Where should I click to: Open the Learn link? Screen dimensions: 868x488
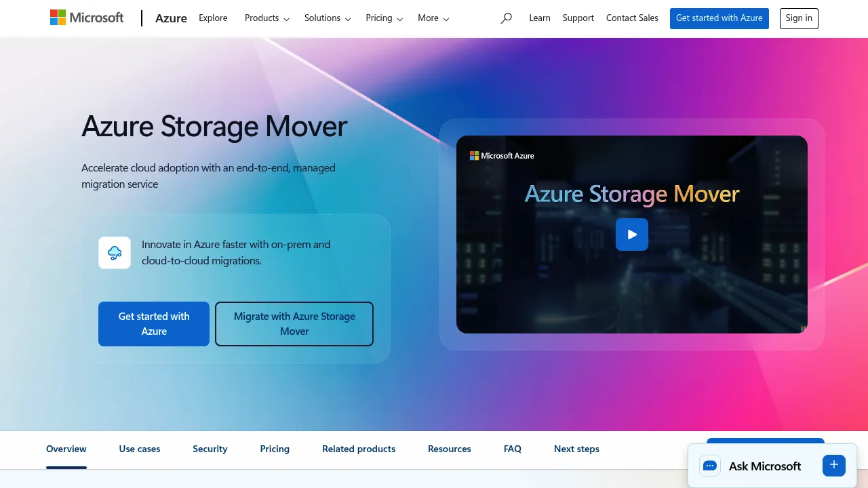[x=540, y=18]
